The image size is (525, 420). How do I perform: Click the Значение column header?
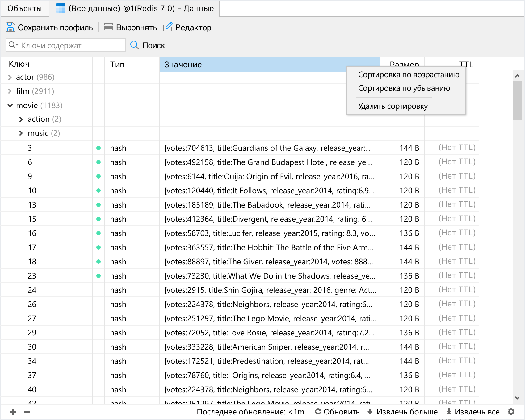pyautogui.click(x=270, y=64)
